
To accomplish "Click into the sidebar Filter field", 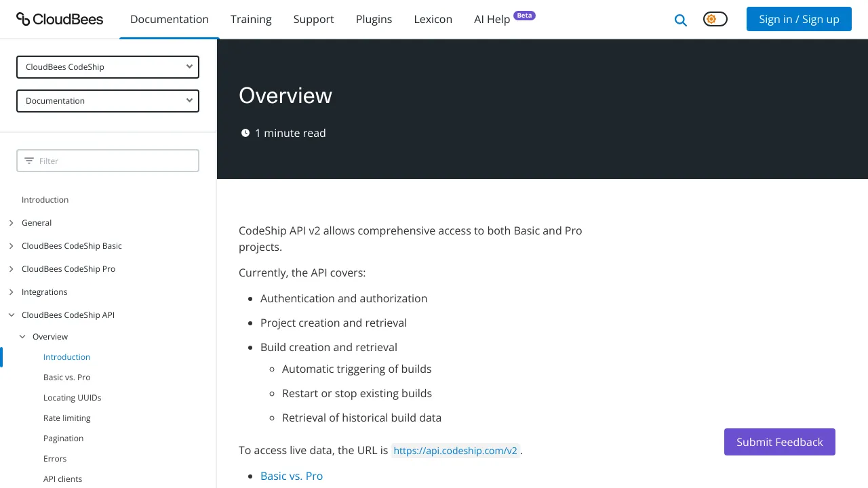I will coord(108,161).
